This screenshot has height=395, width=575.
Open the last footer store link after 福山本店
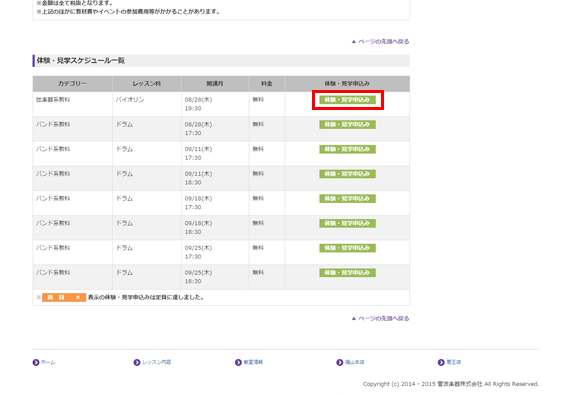[x=454, y=362]
